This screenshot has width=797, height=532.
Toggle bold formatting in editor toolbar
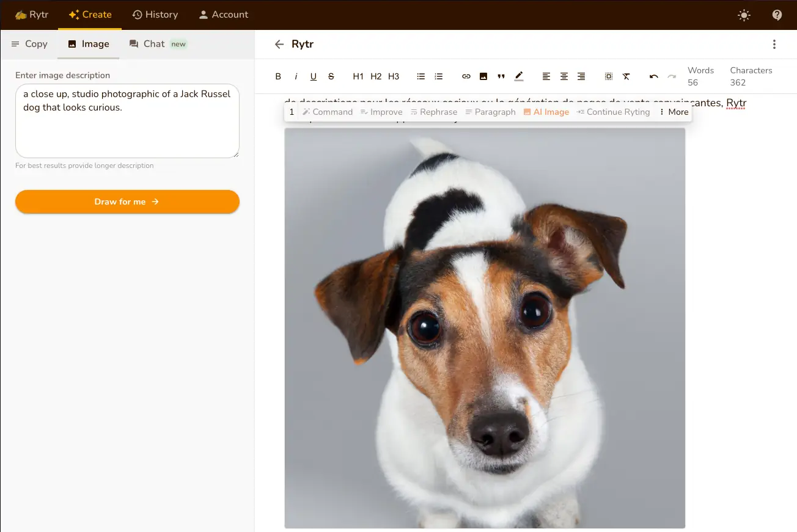(x=278, y=76)
